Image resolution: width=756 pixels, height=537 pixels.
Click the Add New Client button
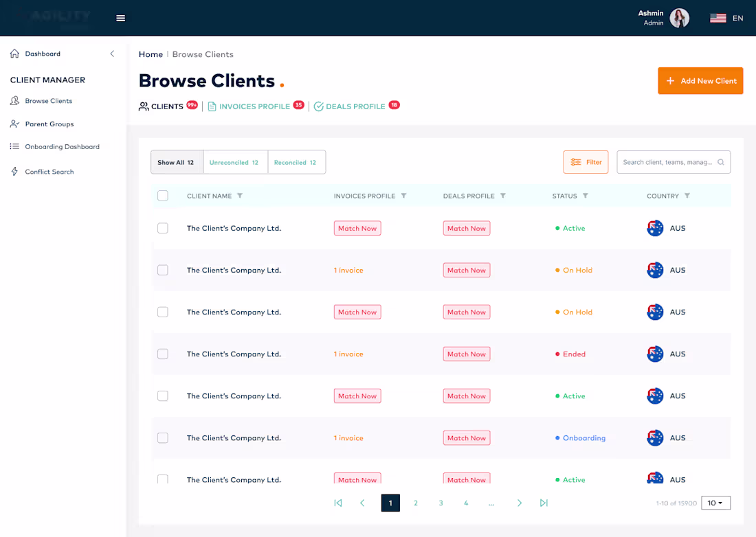pos(700,80)
